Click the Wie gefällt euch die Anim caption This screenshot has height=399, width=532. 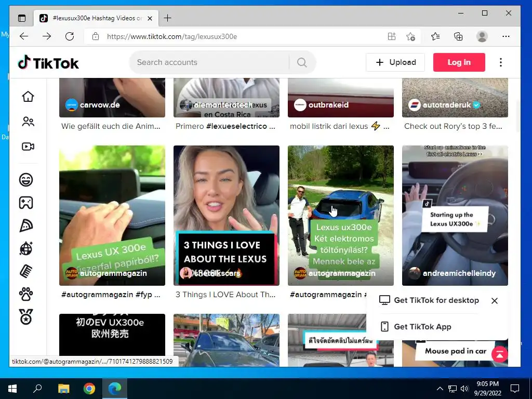111,126
